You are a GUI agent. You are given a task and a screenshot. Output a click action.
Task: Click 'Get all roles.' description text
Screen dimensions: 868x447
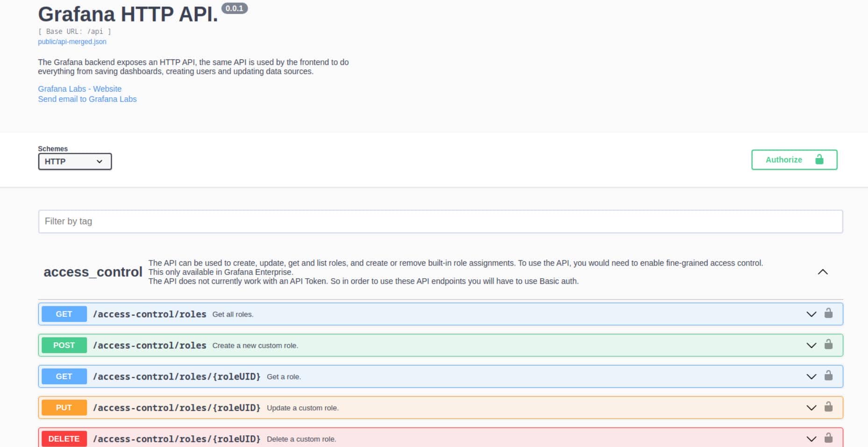pyautogui.click(x=233, y=314)
